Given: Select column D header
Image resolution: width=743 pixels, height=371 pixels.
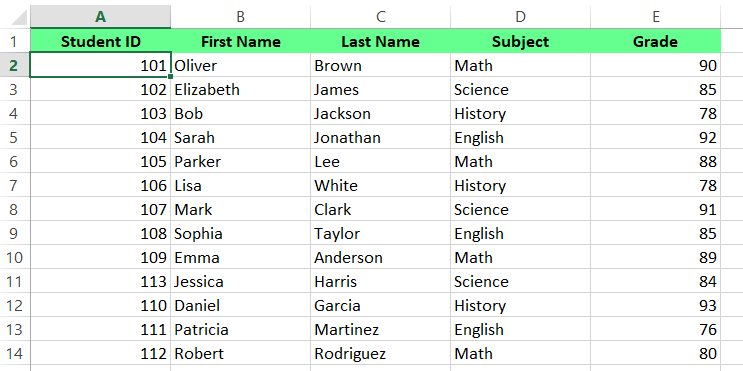Looking at the screenshot, I should tap(520, 17).
